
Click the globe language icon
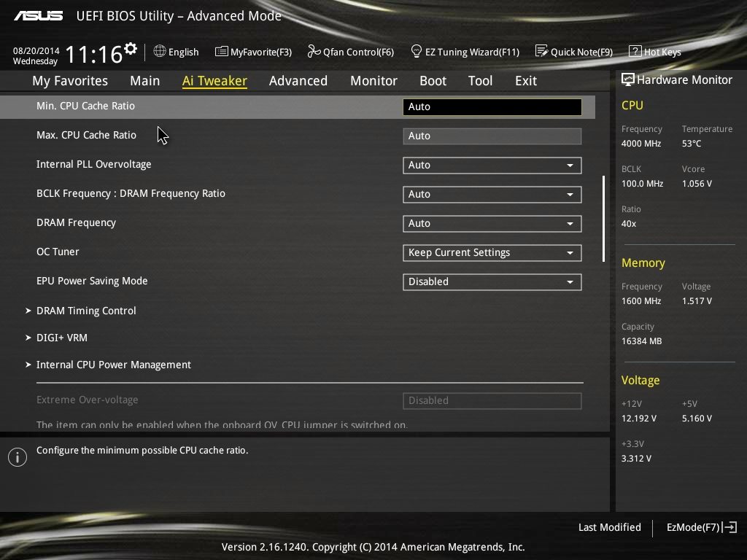[x=160, y=51]
